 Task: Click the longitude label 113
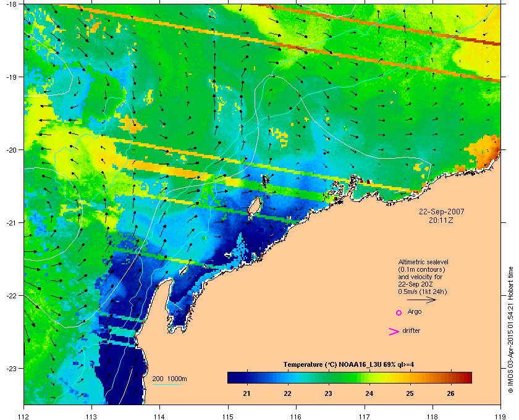[x=91, y=417]
